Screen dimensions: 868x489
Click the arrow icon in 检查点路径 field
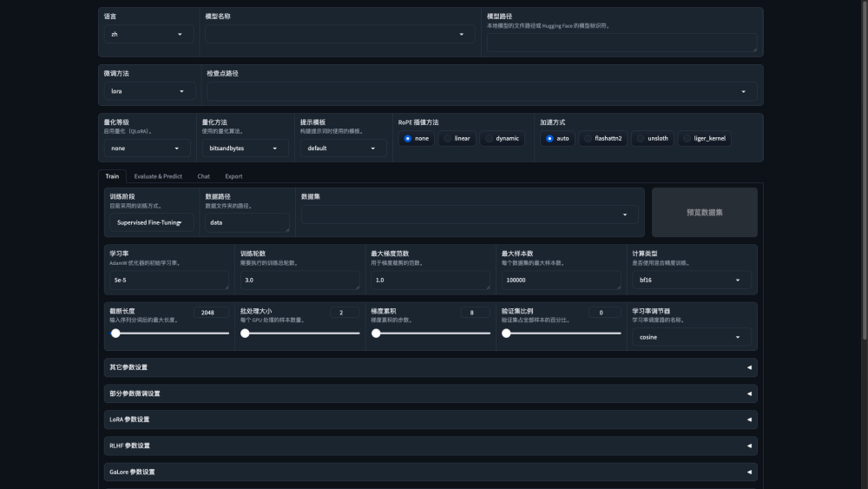click(744, 91)
